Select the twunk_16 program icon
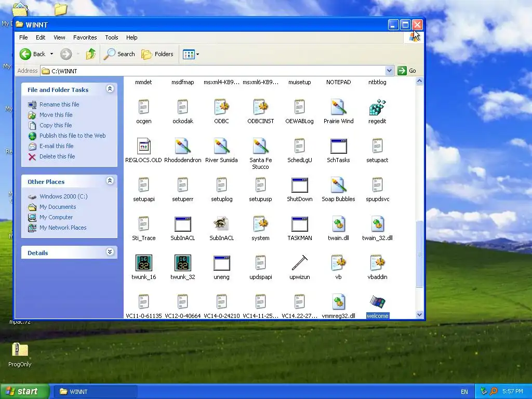Image resolution: width=532 pixels, height=399 pixels. pos(143,263)
